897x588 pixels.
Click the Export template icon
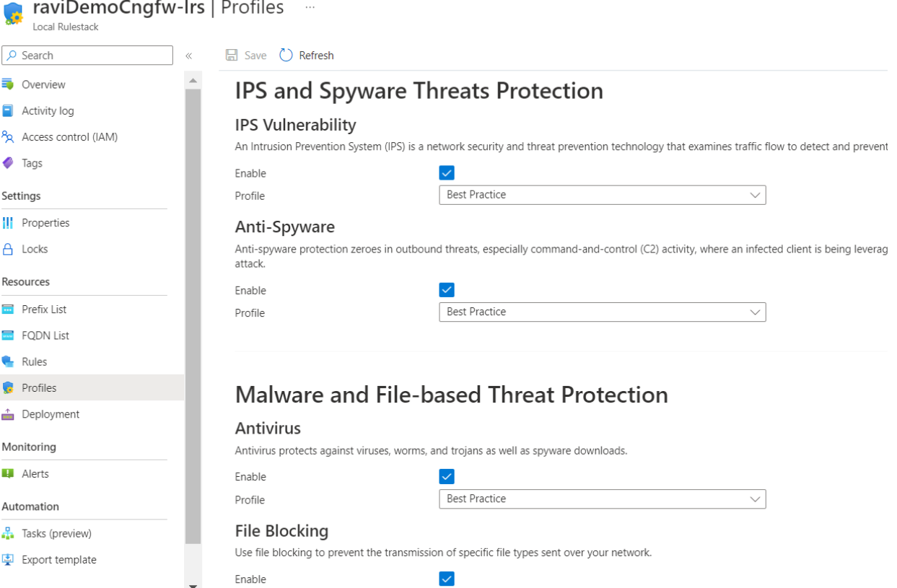(8, 560)
